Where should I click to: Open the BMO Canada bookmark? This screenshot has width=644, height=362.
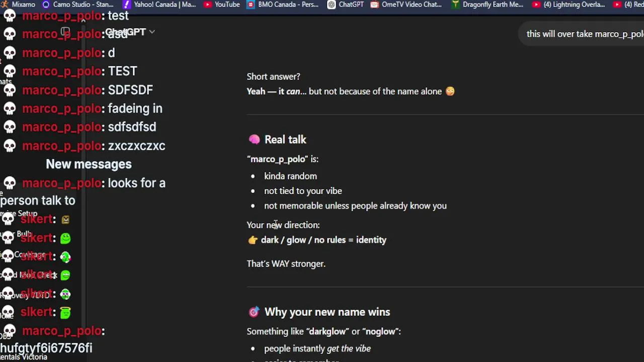(x=283, y=5)
